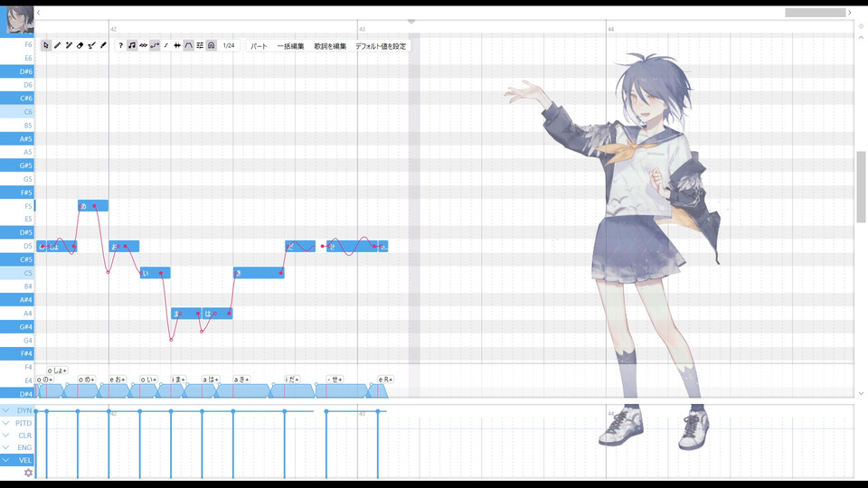Screen dimensions: 868x488
Task: Select the ま note at A4
Action: click(x=186, y=314)
